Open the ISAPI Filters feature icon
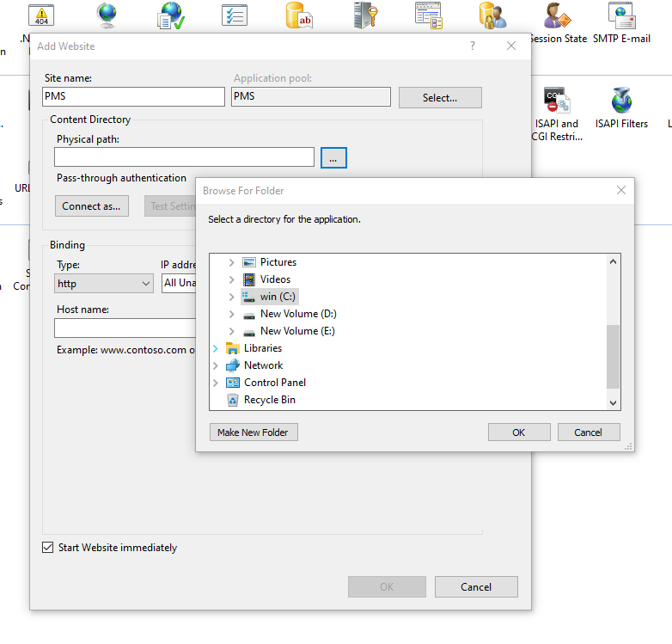672x644 pixels. pos(621,101)
